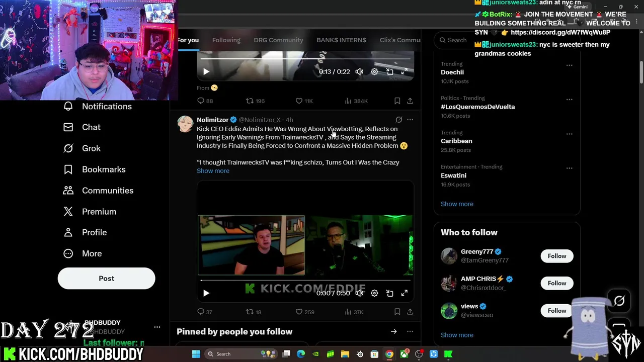Reply to the Nolimitzor post with 37 comments

pos(205,312)
